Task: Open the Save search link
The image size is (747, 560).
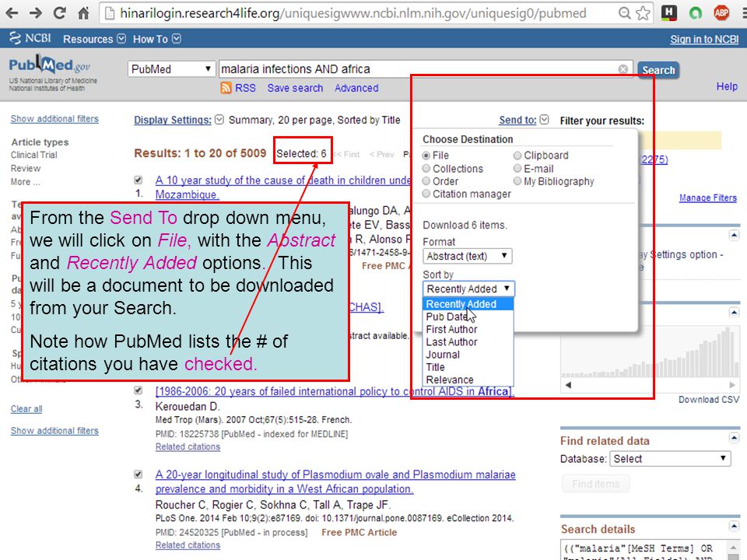Action: click(295, 88)
